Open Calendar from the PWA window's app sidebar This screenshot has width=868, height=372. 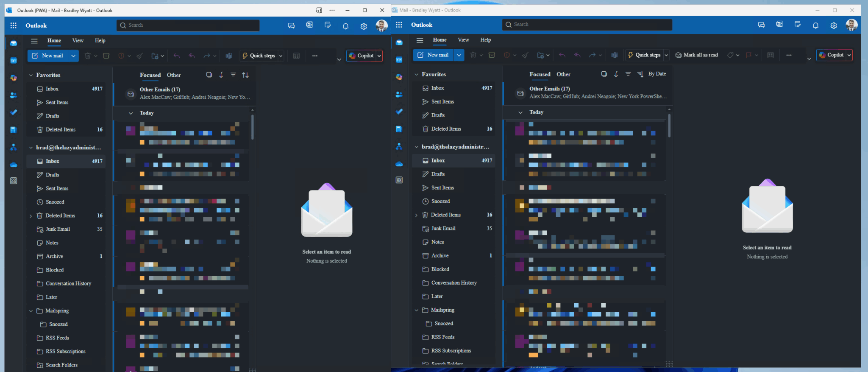coord(14,61)
